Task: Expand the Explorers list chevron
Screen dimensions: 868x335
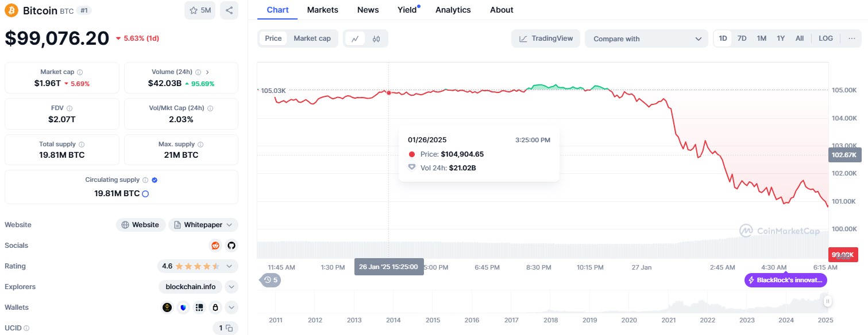Action: (231, 286)
